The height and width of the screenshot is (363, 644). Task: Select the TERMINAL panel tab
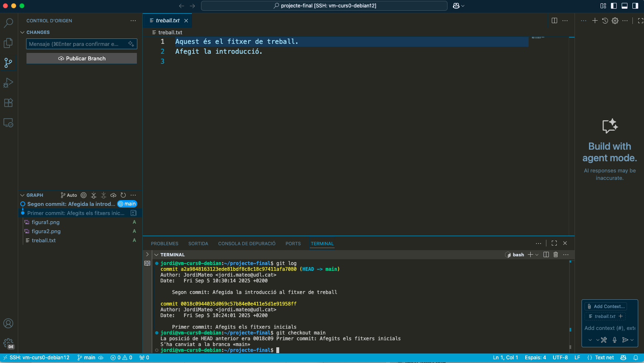(x=322, y=244)
